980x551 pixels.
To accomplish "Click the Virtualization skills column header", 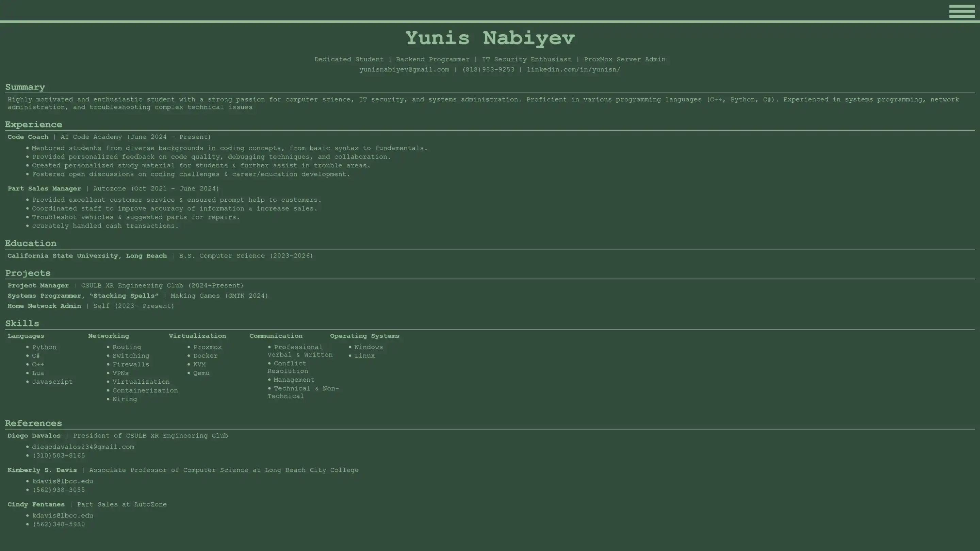I will 197,336.
